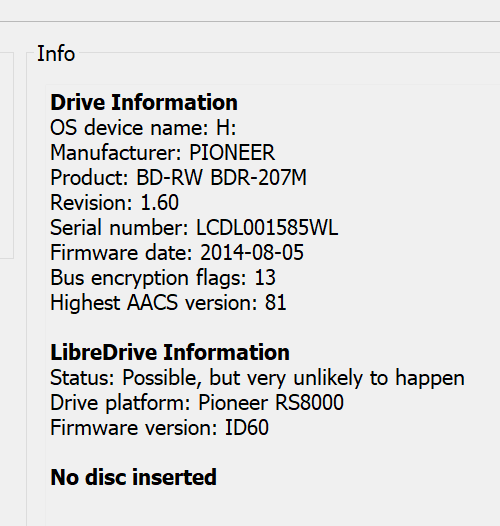Screen dimensions: 500x526
Task: Click the Bus encryption flags 13 line
Action: (x=163, y=278)
